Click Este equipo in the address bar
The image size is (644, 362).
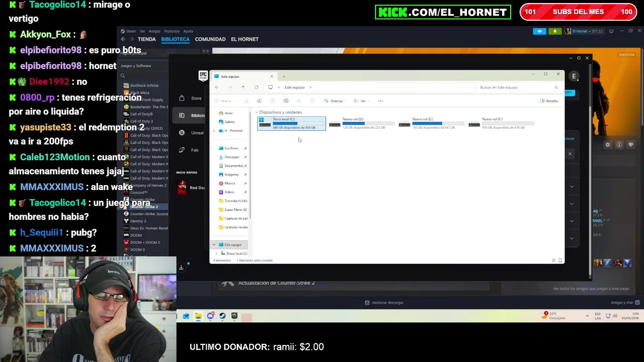click(x=294, y=87)
